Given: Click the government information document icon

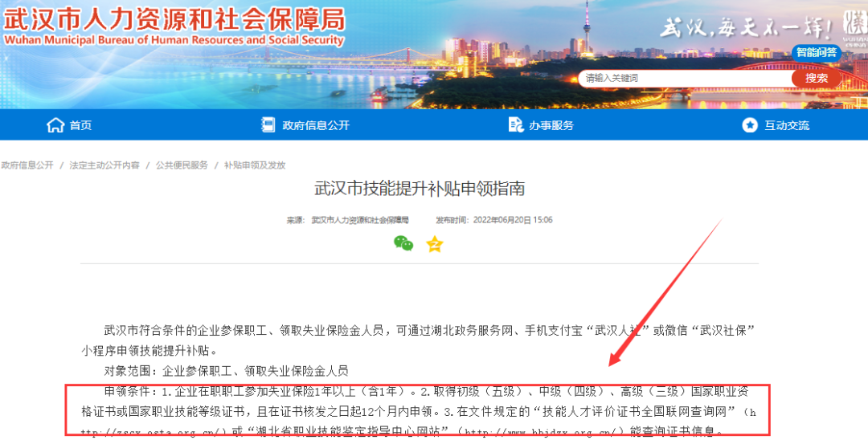Looking at the screenshot, I should 268,125.
